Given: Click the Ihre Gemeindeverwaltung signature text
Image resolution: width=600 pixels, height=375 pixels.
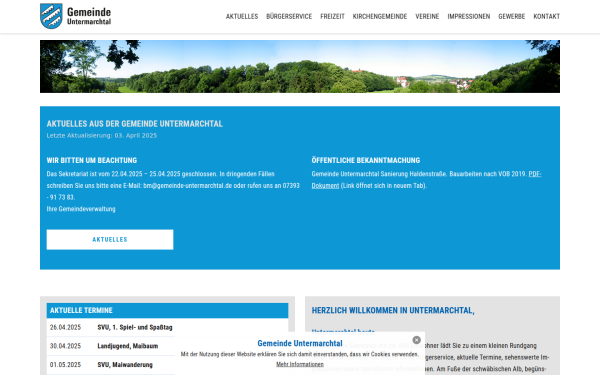Looking at the screenshot, I should pos(81,209).
